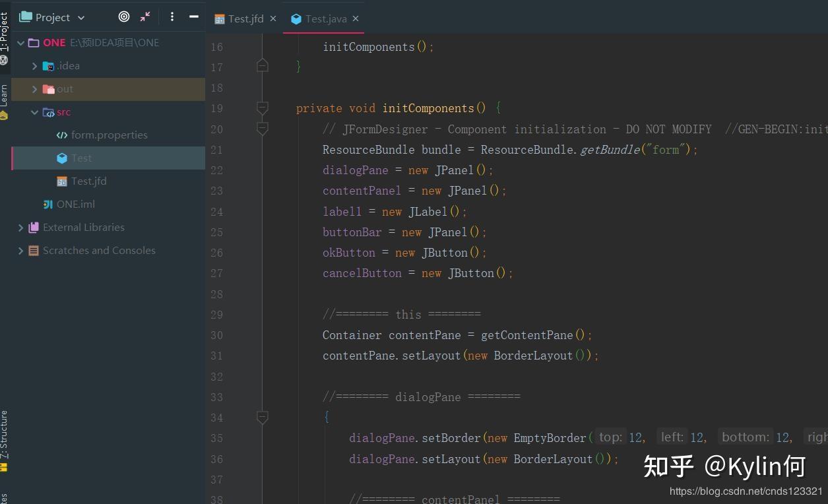Toggle fold marker at line 34 block

(263, 417)
